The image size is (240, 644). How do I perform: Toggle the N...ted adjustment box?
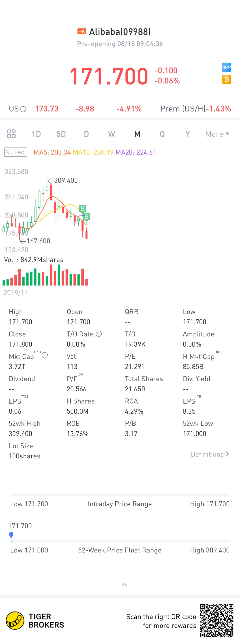coord(16,152)
